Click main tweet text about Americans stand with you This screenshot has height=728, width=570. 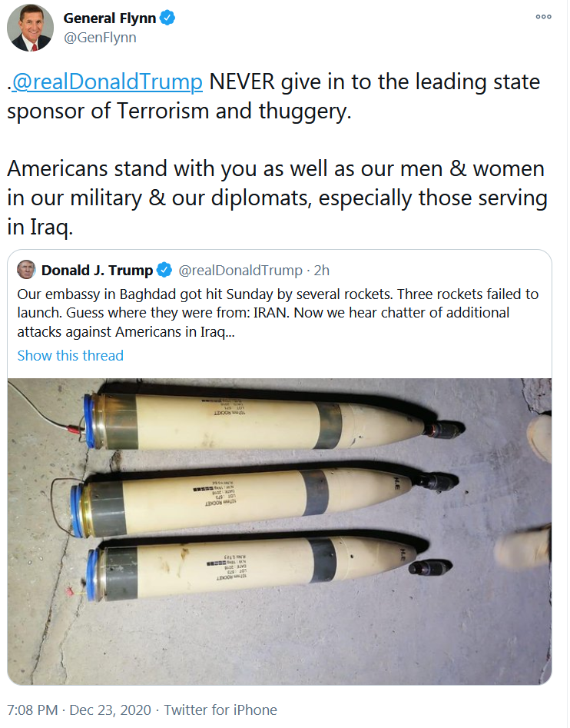pyautogui.click(x=277, y=198)
